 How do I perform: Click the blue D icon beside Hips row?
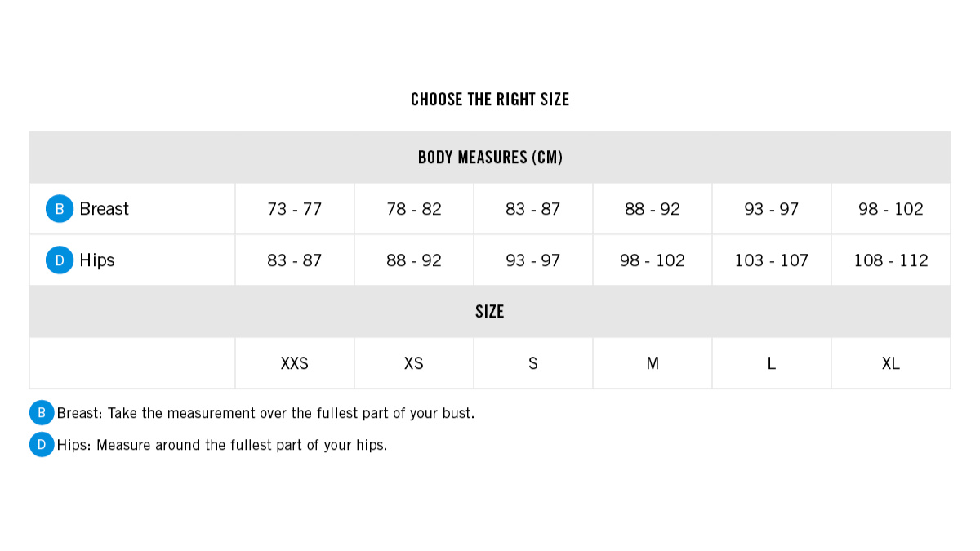[60, 260]
